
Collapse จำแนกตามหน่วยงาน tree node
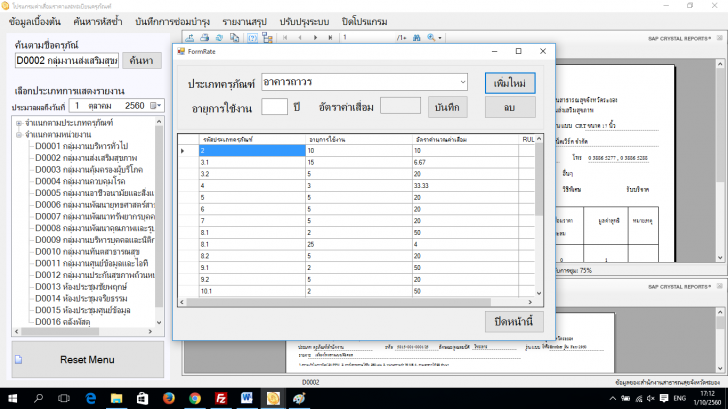[19, 135]
